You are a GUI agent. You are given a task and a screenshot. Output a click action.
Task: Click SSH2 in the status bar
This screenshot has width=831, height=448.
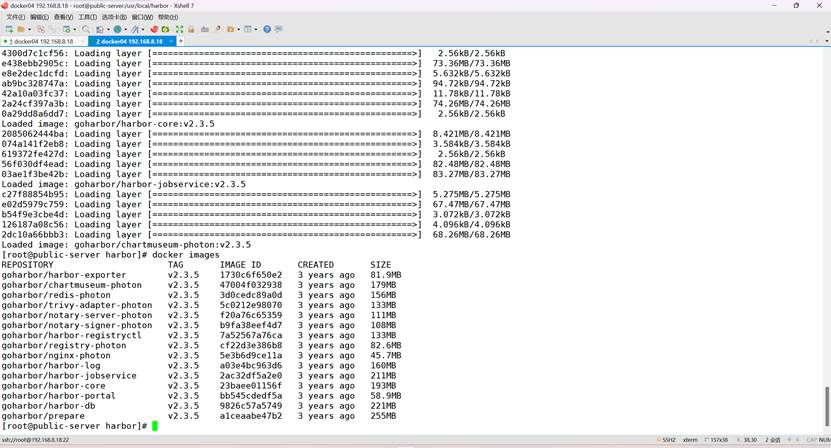[668, 440]
